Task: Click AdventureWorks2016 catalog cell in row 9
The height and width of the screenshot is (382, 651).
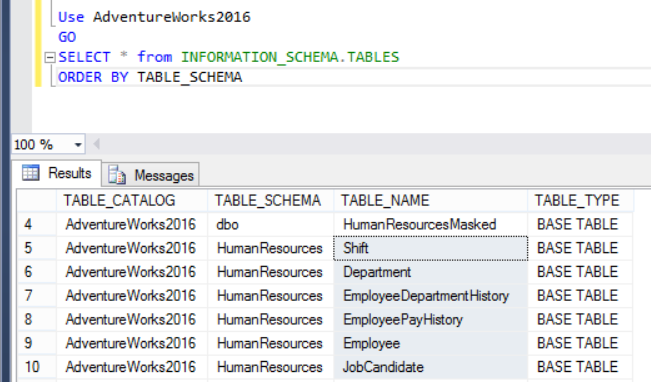Action: (x=132, y=343)
